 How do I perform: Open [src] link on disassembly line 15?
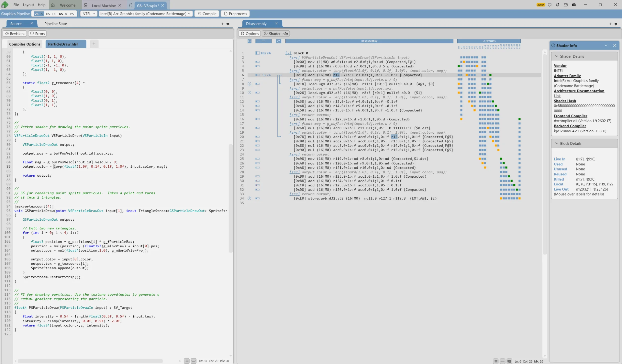pos(294,115)
